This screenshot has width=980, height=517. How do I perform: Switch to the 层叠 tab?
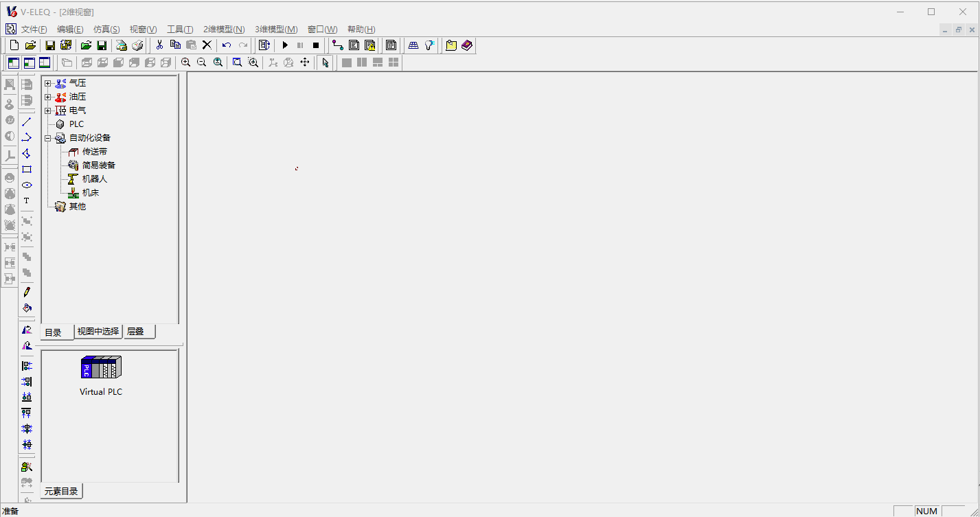[139, 332]
